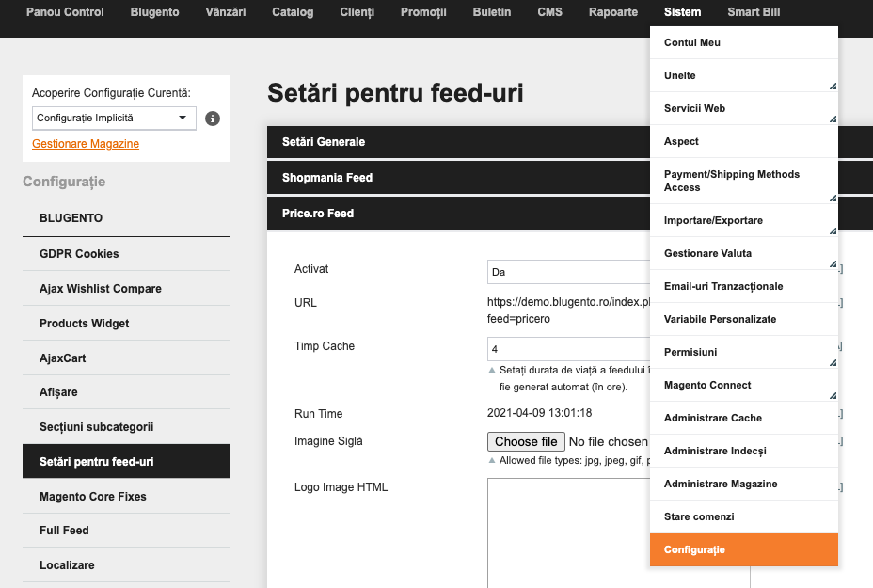Expand the Servicii Web submenu
873x588 pixels.
pyautogui.click(x=744, y=108)
